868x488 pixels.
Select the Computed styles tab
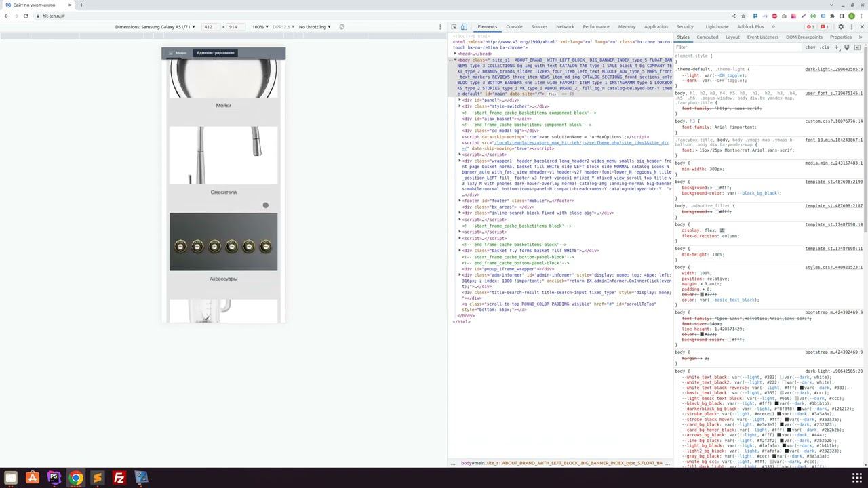point(707,37)
